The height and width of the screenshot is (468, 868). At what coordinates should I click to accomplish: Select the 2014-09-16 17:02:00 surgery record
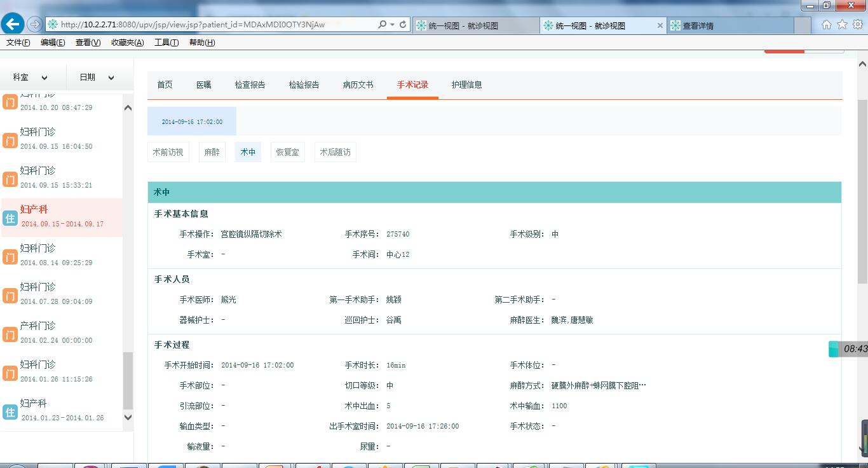tap(192, 121)
